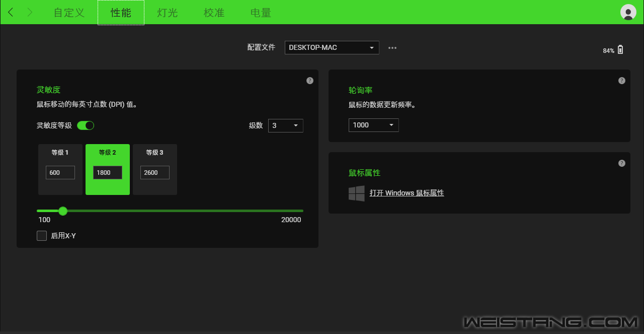The width and height of the screenshot is (644, 334).
Task: Click the Windows logo icon
Action: tap(357, 193)
